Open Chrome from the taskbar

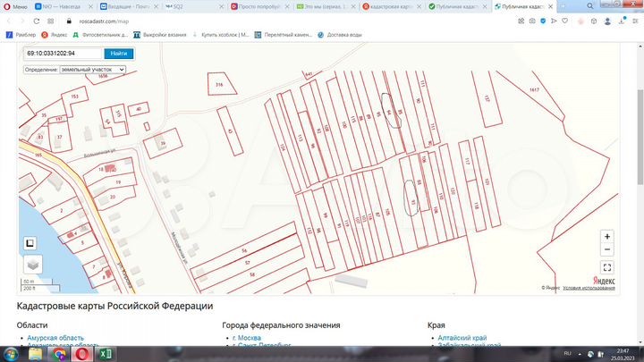pos(59,354)
